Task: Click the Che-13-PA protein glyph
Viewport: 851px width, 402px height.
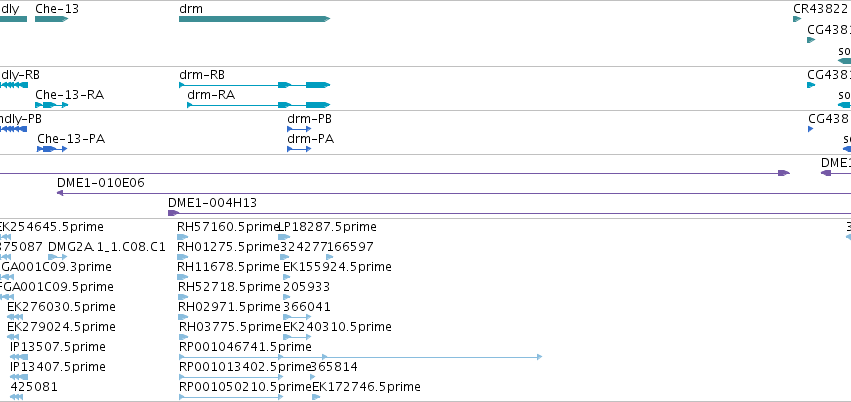Action: [52, 149]
